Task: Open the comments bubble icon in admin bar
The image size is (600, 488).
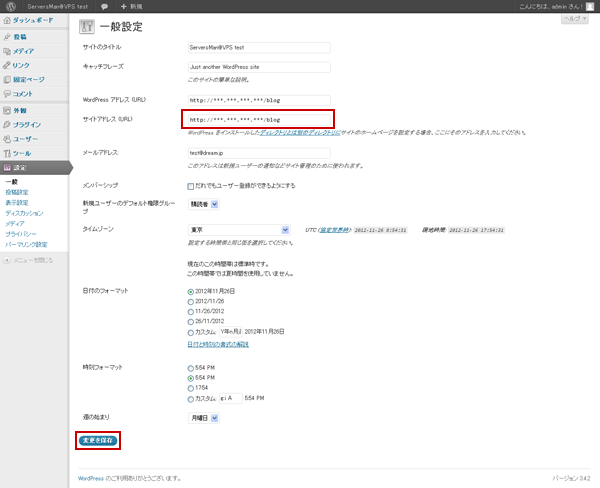Action: coord(104,7)
